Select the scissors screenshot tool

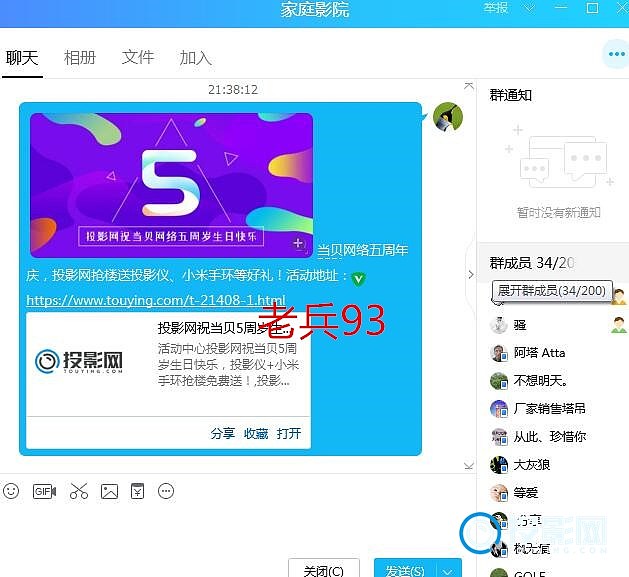tap(79, 491)
